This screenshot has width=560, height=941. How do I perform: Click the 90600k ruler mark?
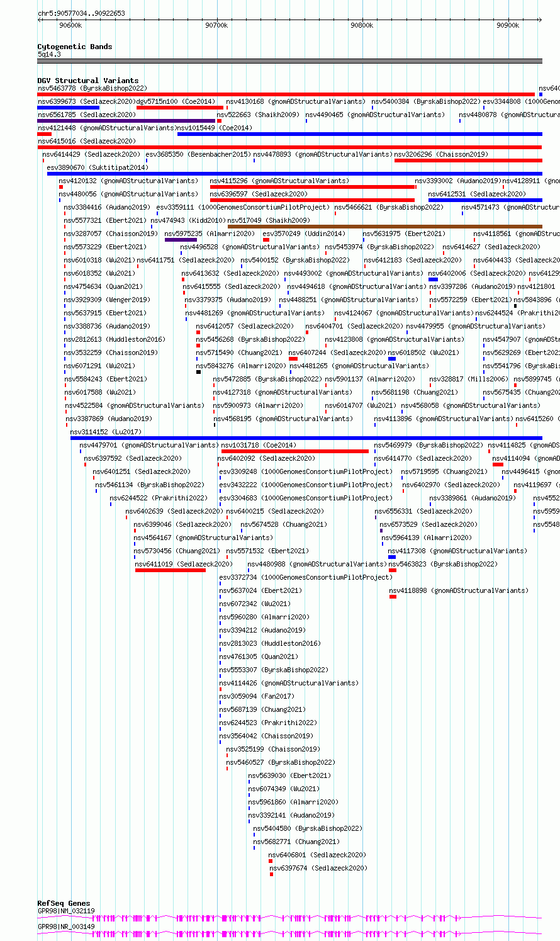point(70,26)
